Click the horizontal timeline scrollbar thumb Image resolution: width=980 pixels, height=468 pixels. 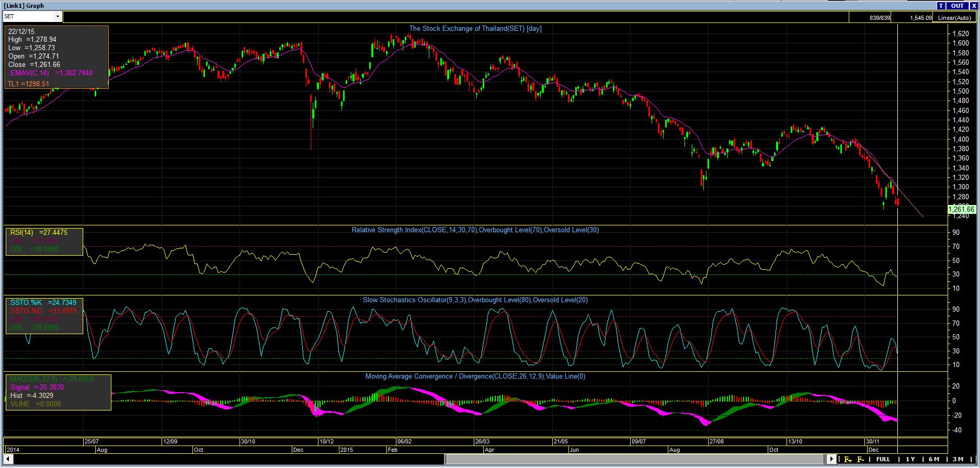coord(634,459)
